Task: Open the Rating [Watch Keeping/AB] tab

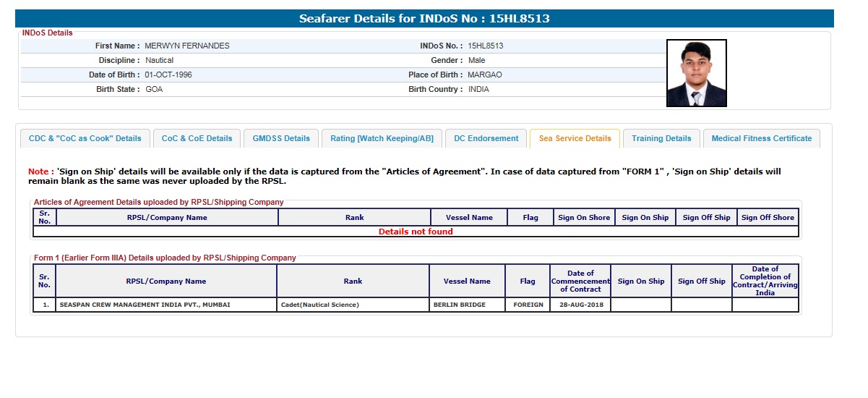Action: [382, 138]
